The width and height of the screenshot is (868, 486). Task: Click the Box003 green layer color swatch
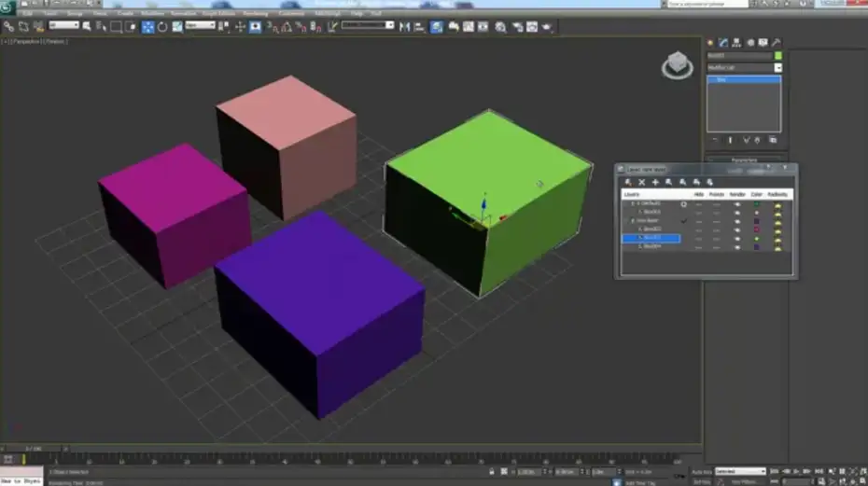(757, 239)
